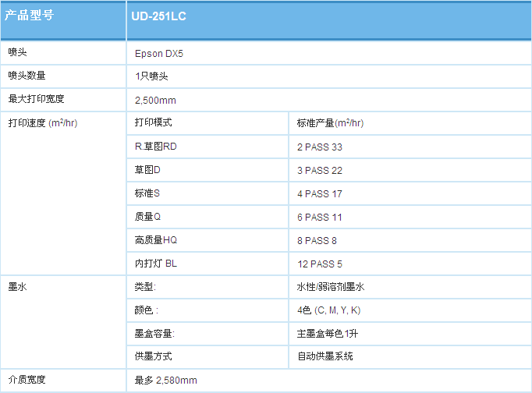Click the 产品型号 header cell
This screenshot has width=532, height=393.
coord(30,16)
